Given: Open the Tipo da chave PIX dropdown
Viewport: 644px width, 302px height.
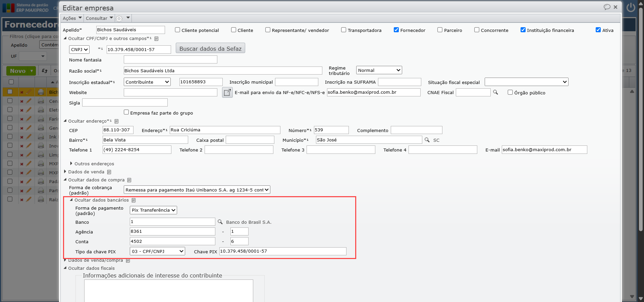Looking at the screenshot, I should click(157, 251).
